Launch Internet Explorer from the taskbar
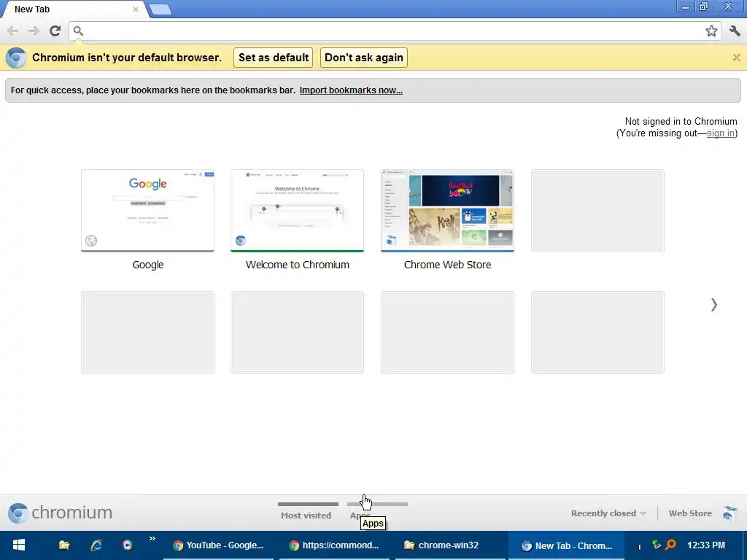 (96, 545)
